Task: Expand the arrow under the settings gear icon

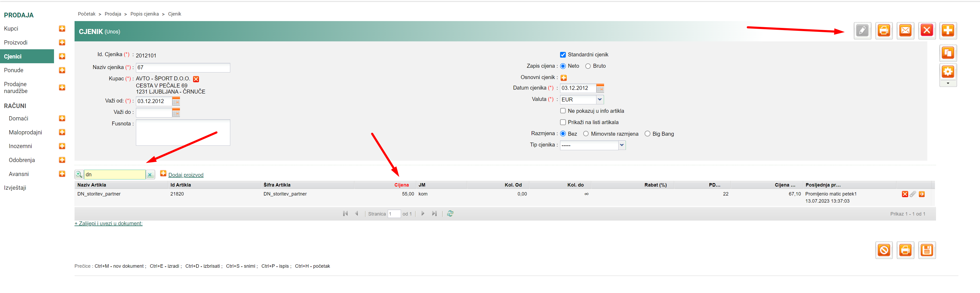Action: click(x=948, y=83)
